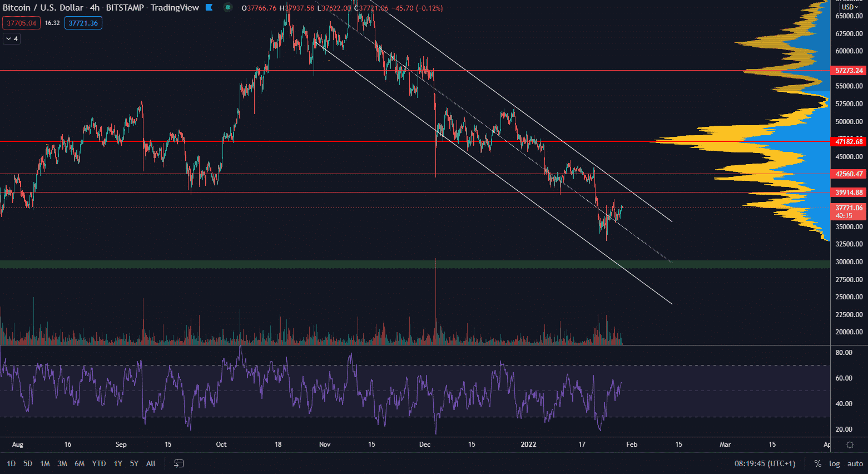
Task: Open the USD currency dropdown
Action: [x=850, y=7]
